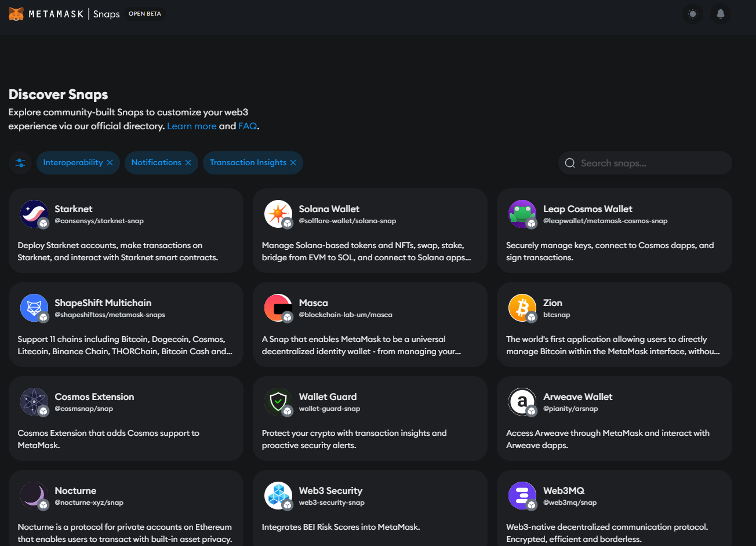
Task: Click the OPEN BETA badge
Action: (145, 14)
